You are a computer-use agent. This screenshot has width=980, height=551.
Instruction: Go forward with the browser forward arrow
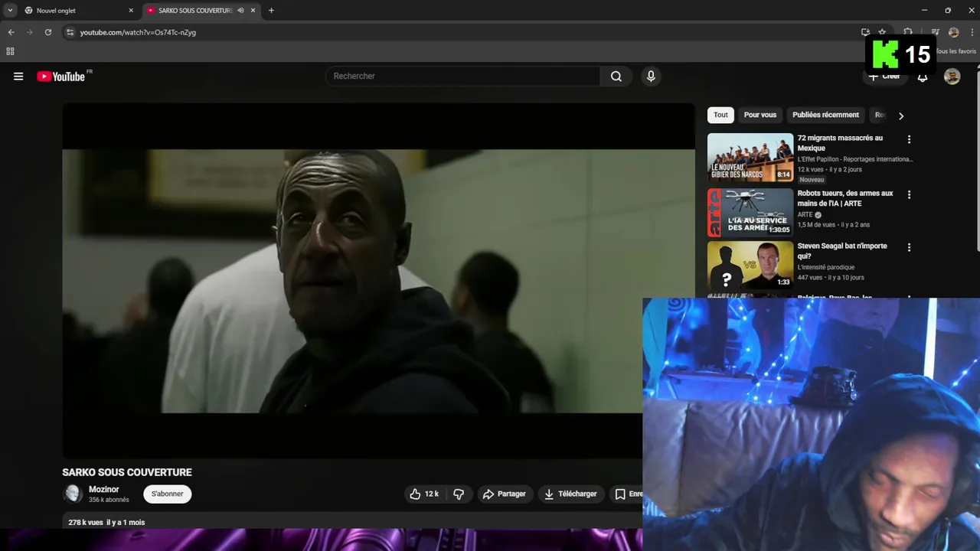point(30,32)
